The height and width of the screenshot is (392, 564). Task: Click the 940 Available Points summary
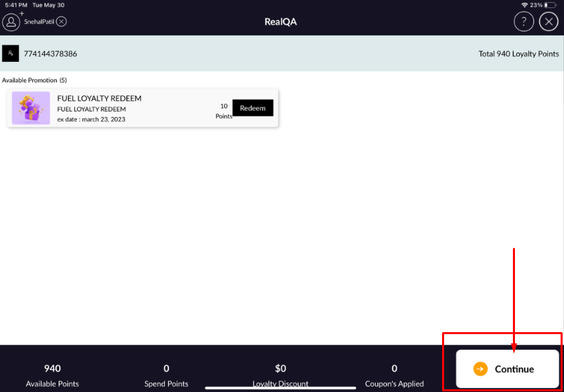tap(52, 375)
